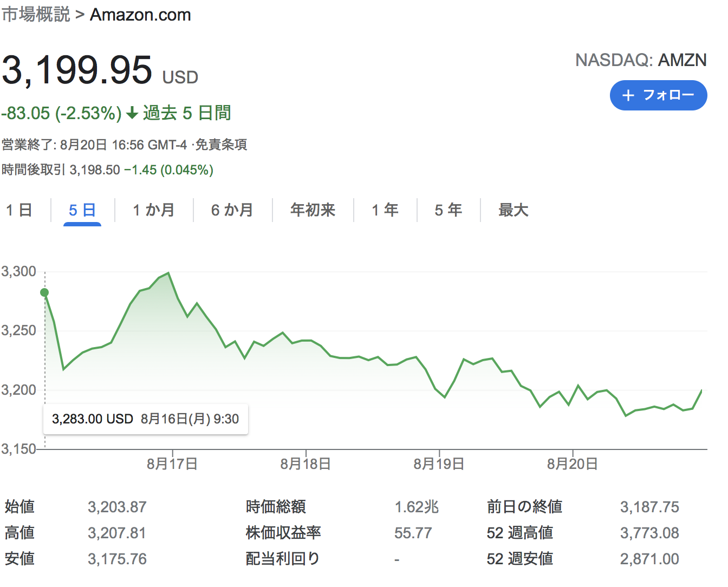Click the NASDAQ: AMZN ticker label
Viewport: 728px width, 587px height.
pyautogui.click(x=641, y=60)
